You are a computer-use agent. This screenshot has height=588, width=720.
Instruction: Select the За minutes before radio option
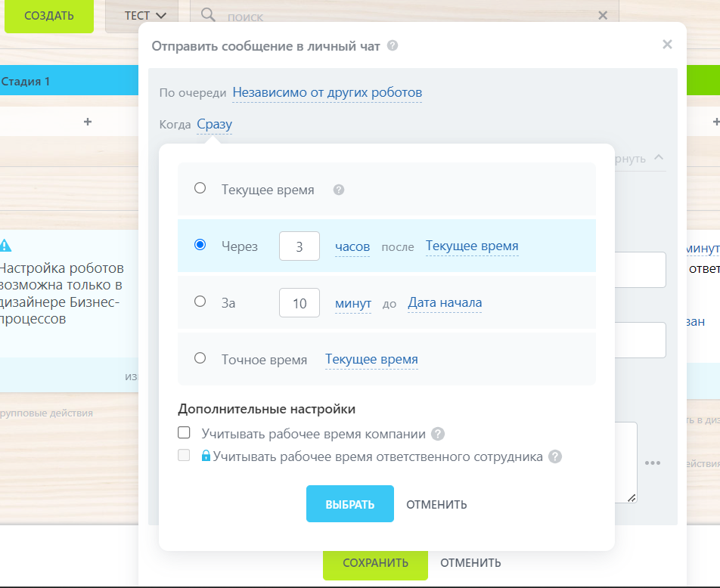pos(200,302)
